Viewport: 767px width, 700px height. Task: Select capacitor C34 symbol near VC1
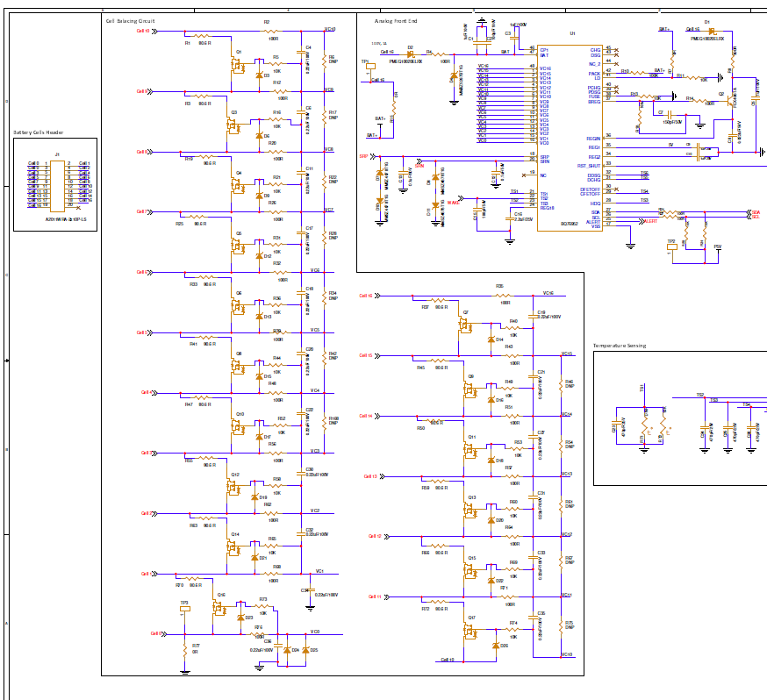pyautogui.click(x=310, y=590)
